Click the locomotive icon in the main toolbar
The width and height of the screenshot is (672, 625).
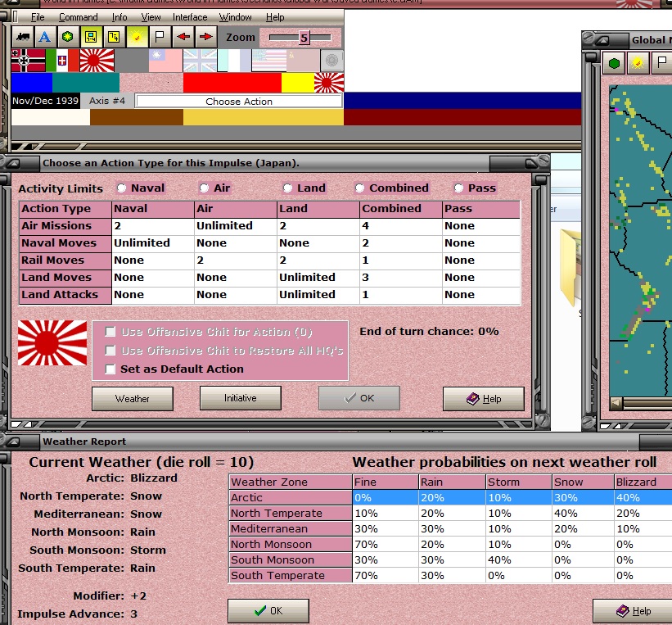point(23,37)
